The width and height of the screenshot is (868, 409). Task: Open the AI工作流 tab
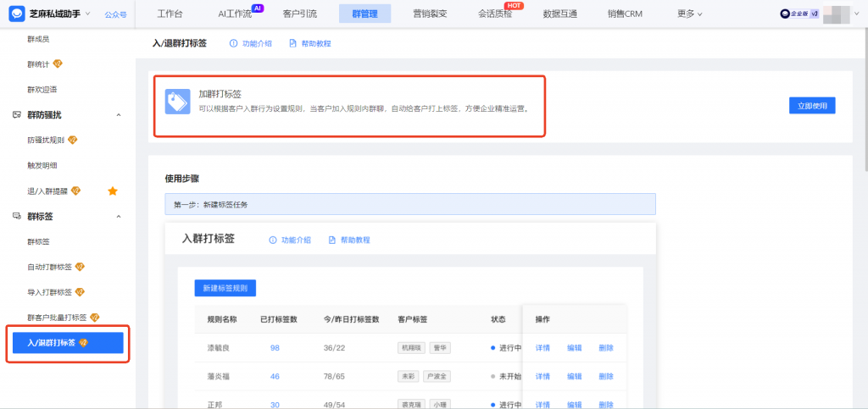click(235, 14)
